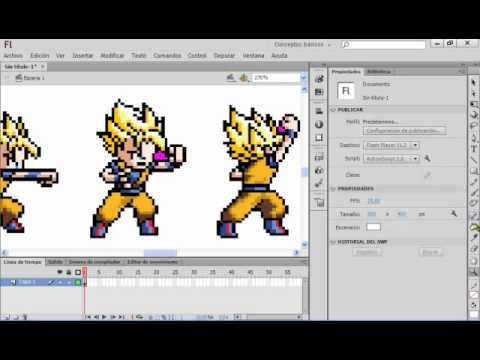Open the Escenario stage color swatch
Image resolution: width=480 pixels, height=360 pixels.
(x=373, y=227)
